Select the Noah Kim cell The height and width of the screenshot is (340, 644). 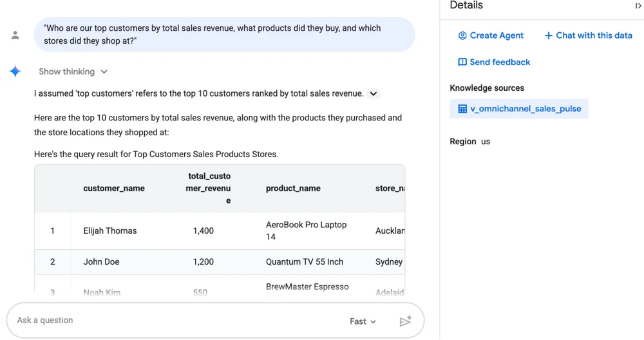[102, 292]
